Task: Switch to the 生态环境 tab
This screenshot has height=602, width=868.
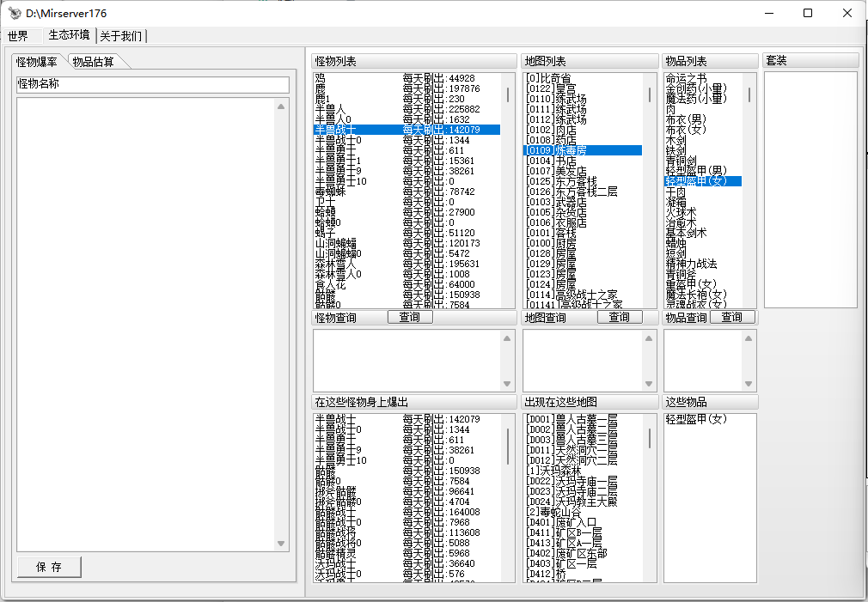Action: click(69, 35)
